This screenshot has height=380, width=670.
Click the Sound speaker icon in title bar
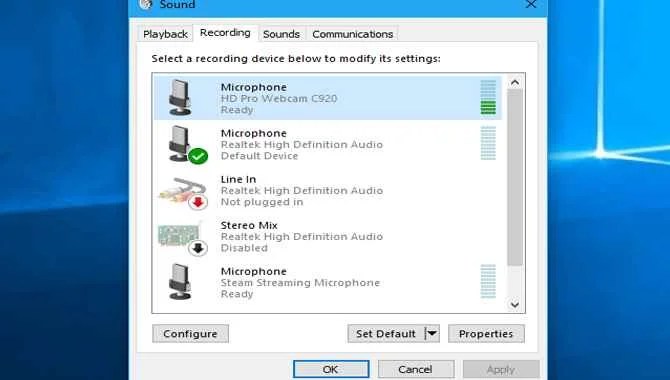tap(146, 4)
